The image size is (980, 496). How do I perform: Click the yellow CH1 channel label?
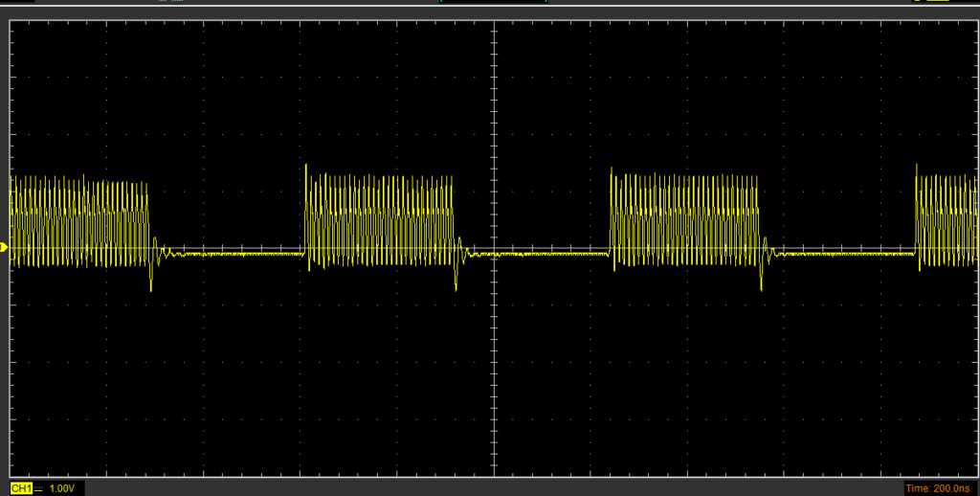pyautogui.click(x=21, y=488)
